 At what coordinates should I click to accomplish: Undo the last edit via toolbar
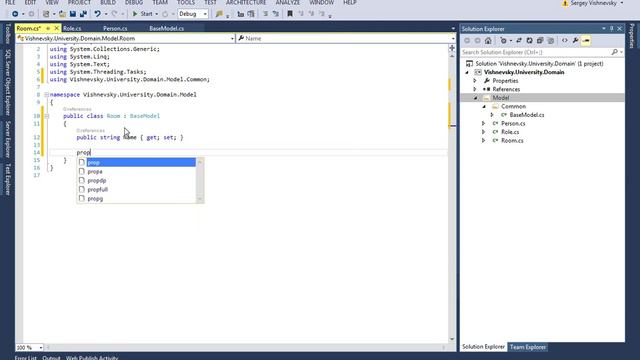click(98, 14)
